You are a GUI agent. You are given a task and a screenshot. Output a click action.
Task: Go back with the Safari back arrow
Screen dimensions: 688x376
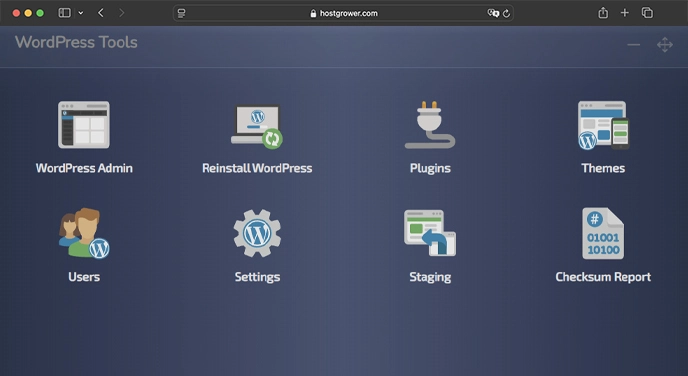click(101, 13)
